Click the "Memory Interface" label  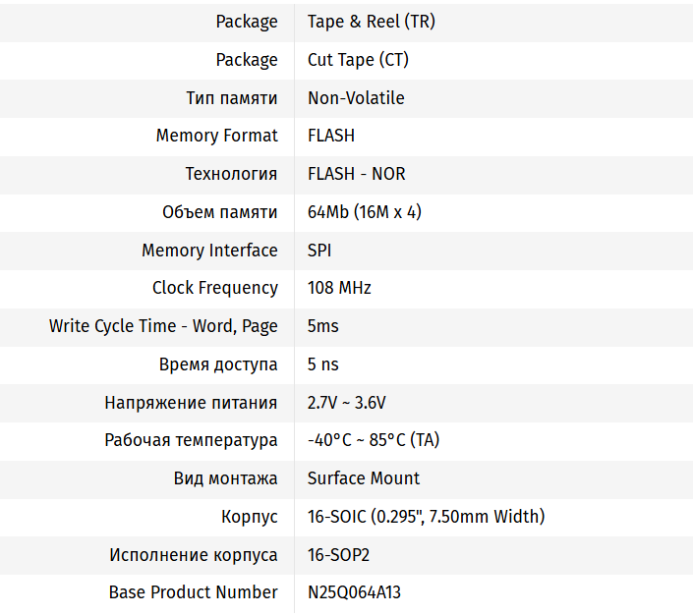[209, 251]
